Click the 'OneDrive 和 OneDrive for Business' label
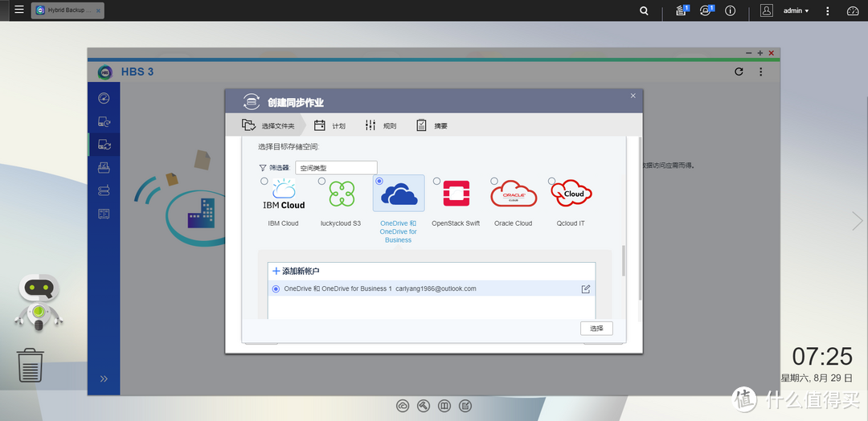The width and height of the screenshot is (868, 421). (399, 232)
